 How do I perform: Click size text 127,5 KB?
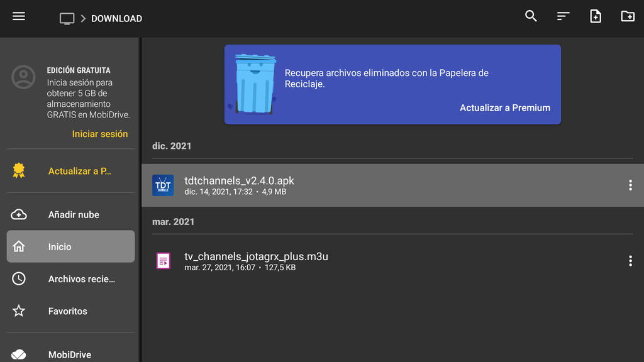tap(280, 268)
